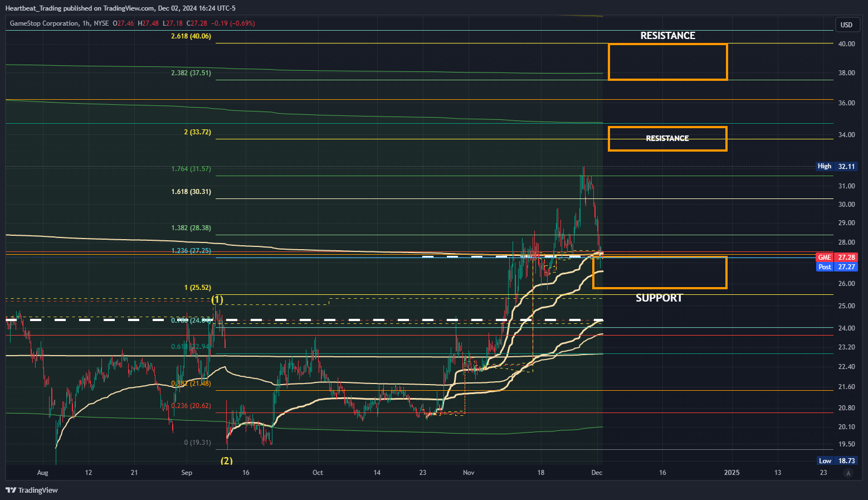Click the 21.60 price axis value

click(x=846, y=386)
